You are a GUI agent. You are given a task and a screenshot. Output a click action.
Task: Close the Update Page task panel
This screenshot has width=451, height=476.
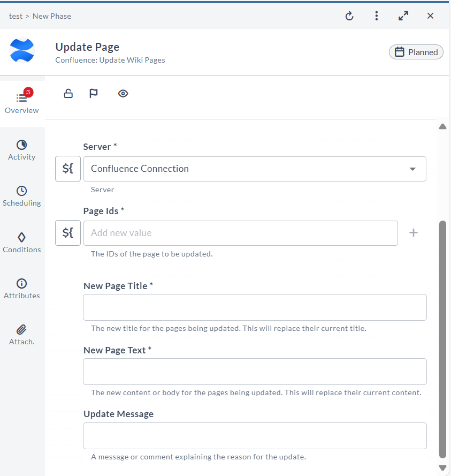pyautogui.click(x=430, y=16)
